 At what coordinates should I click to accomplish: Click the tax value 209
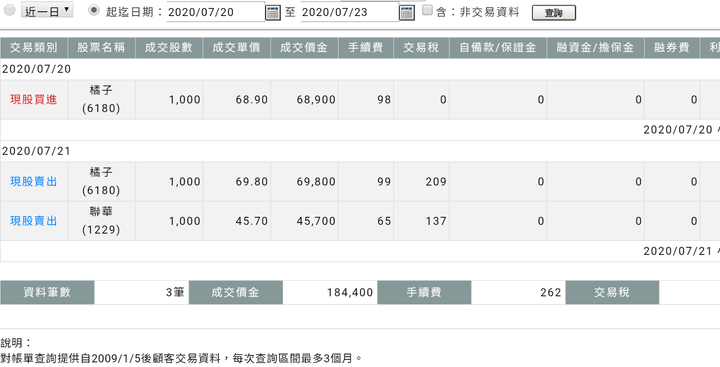click(x=436, y=181)
